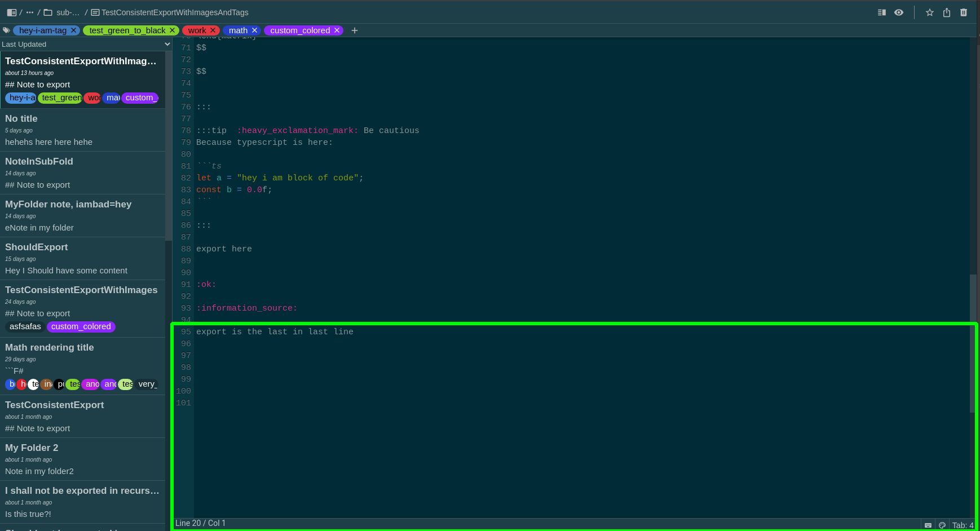The height and width of the screenshot is (531, 980).
Task: Open Last Updated sort dropdown
Action: (86, 44)
